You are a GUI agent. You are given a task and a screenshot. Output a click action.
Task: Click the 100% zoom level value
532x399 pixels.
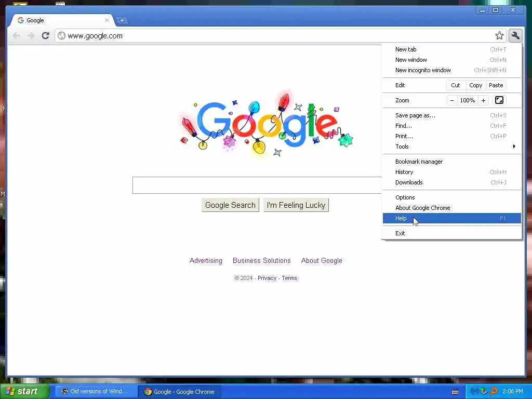[467, 100]
